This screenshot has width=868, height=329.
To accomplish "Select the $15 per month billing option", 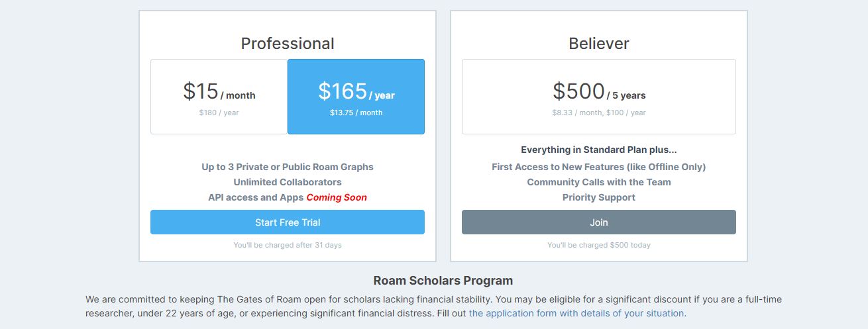I will [219, 97].
